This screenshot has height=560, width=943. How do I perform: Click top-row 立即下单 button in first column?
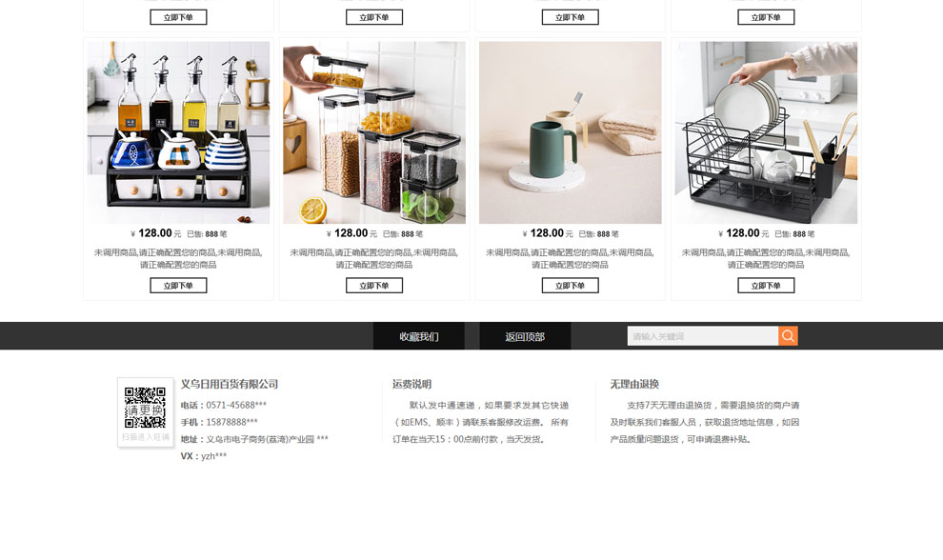pyautogui.click(x=179, y=17)
